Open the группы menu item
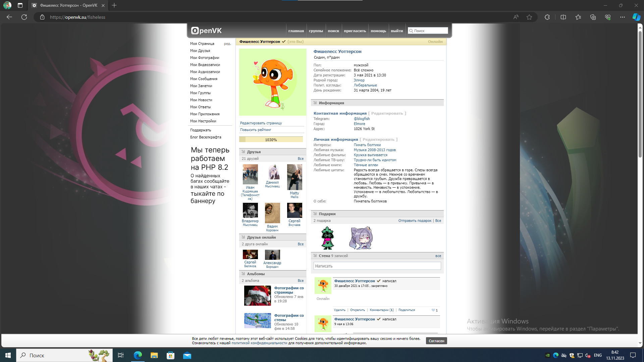This screenshot has height=362, width=644. [x=316, y=31]
